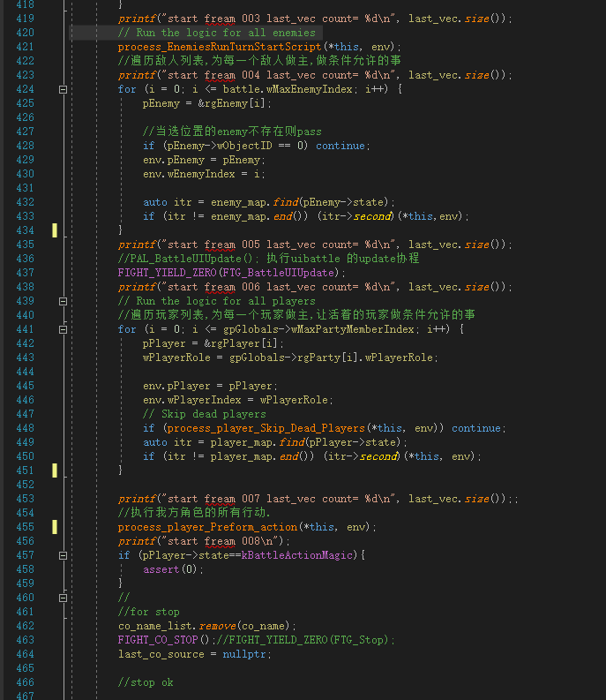The height and width of the screenshot is (700, 606).
Task: Collapse the if block at line 457
Action: tap(63, 555)
